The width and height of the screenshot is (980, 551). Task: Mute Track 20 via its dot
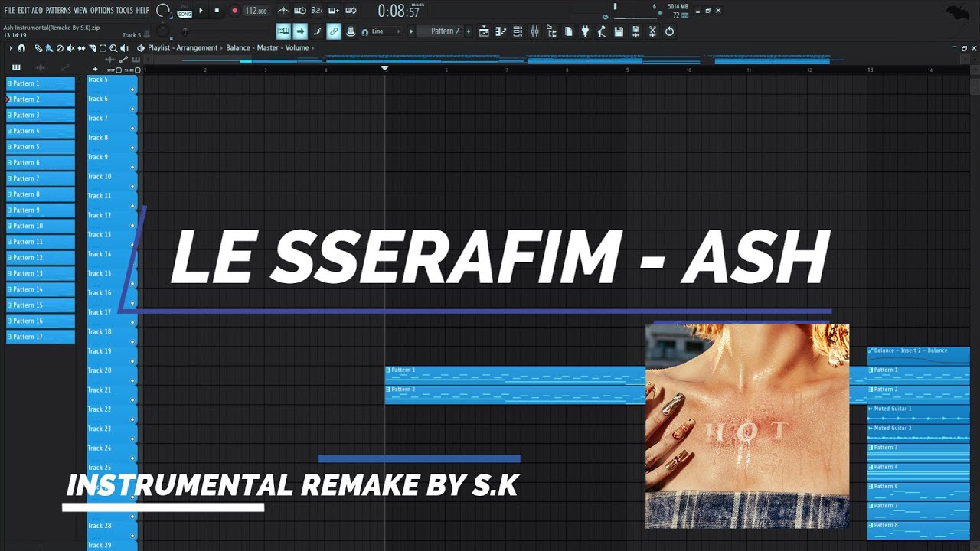click(132, 380)
